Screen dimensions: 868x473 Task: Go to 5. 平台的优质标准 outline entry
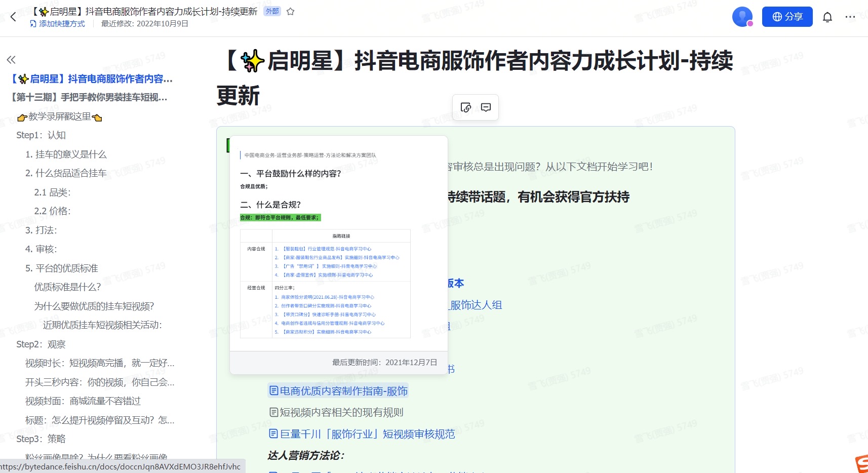(62, 268)
